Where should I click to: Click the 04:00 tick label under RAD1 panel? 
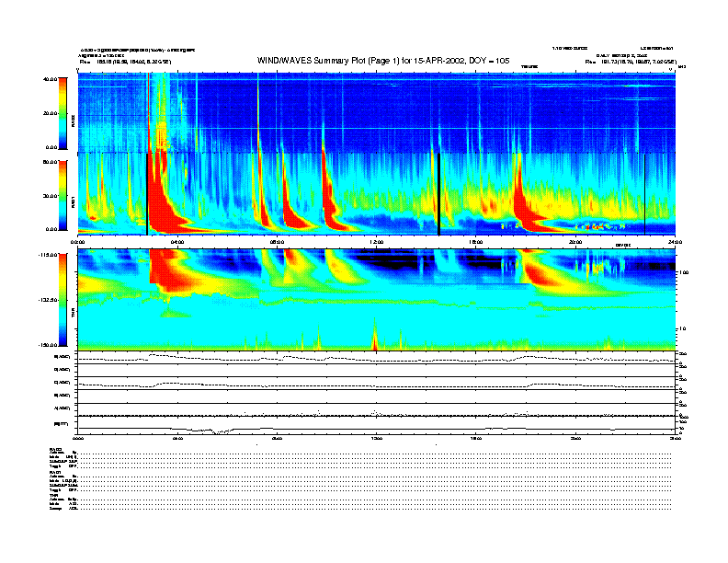[177, 242]
